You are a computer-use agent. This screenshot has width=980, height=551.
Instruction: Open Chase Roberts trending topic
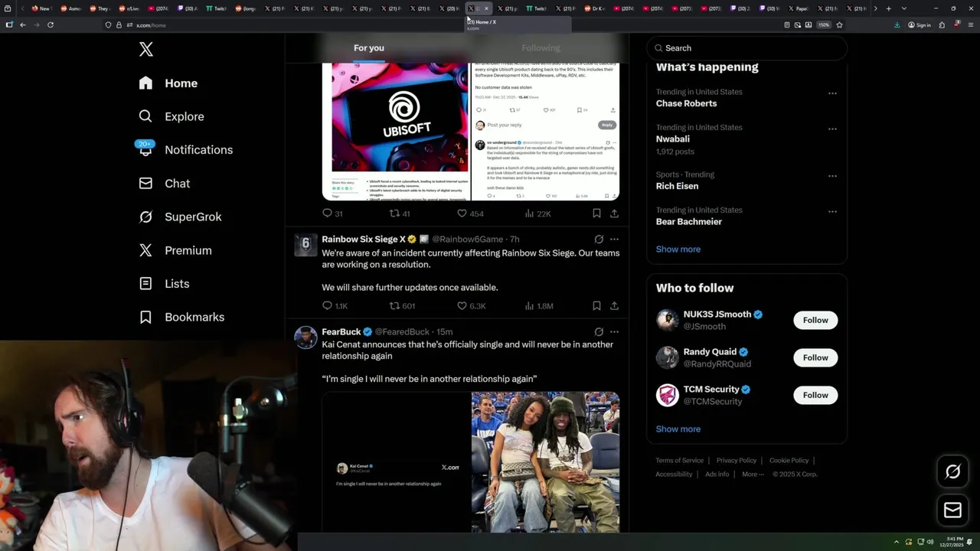[x=686, y=103]
